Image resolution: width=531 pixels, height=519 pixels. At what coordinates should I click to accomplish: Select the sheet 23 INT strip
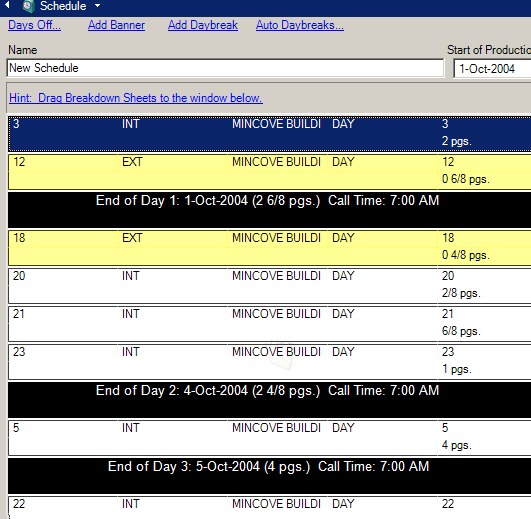[270, 362]
